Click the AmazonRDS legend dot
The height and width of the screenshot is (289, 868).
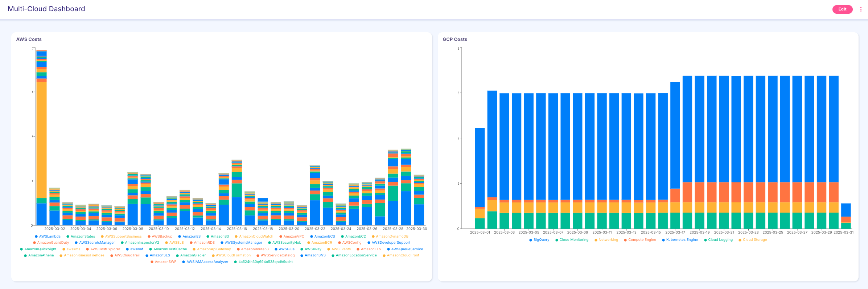click(x=191, y=243)
